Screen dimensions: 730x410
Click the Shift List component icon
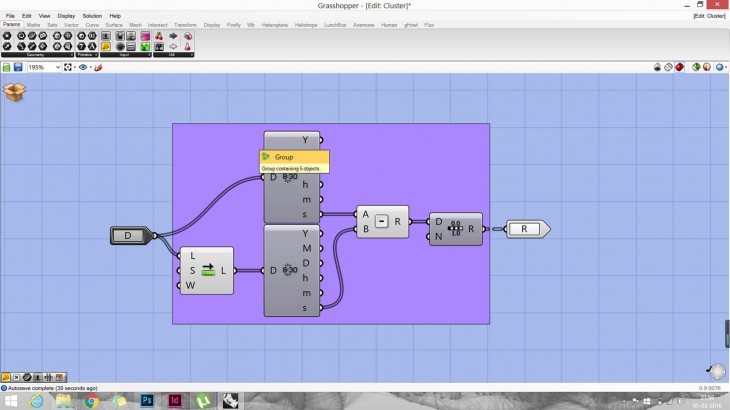point(208,270)
